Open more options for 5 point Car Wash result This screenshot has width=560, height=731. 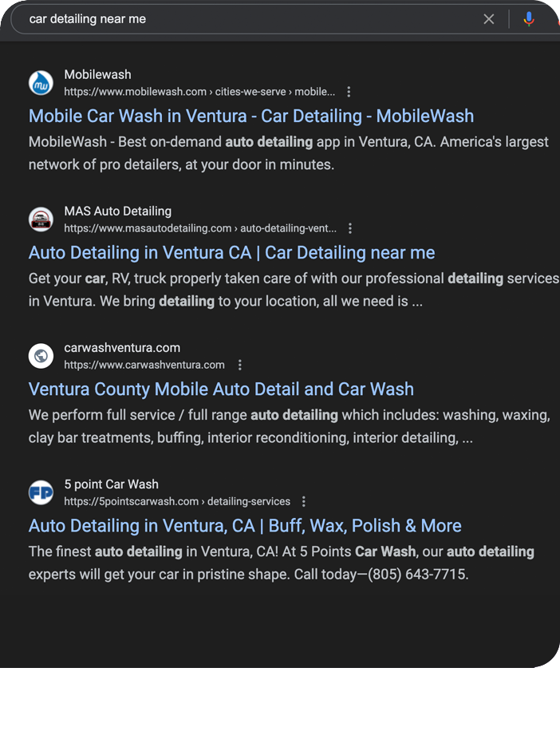[304, 501]
